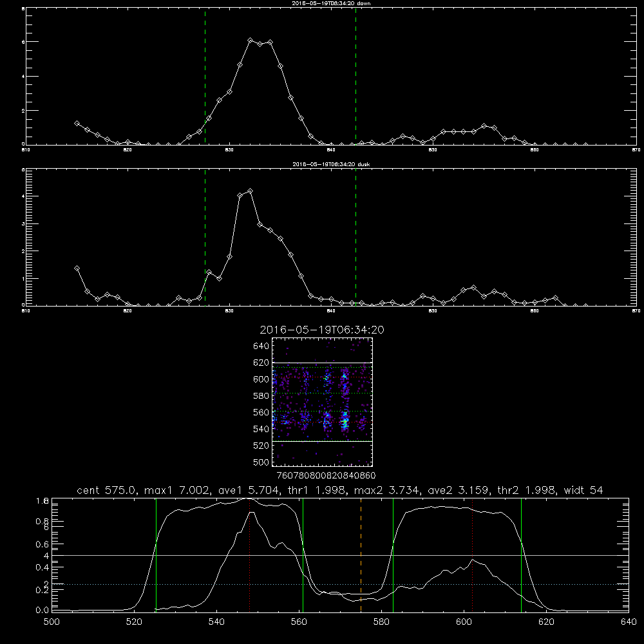The height and width of the screenshot is (644, 644).
Task: Click left green dashed line in dusk plot
Action: pyautogui.click(x=205, y=238)
